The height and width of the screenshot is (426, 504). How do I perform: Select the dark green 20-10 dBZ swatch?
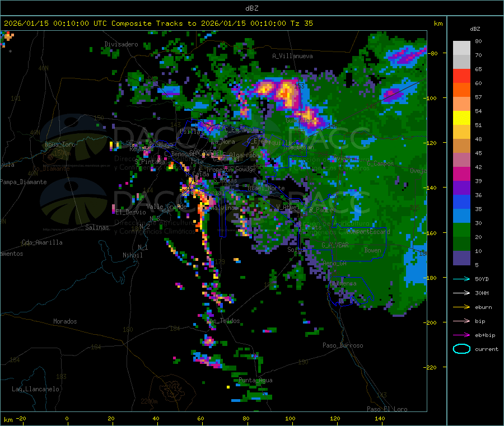461,244
